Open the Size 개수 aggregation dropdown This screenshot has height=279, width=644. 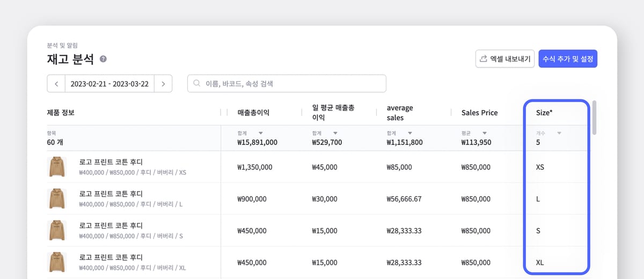559,133
